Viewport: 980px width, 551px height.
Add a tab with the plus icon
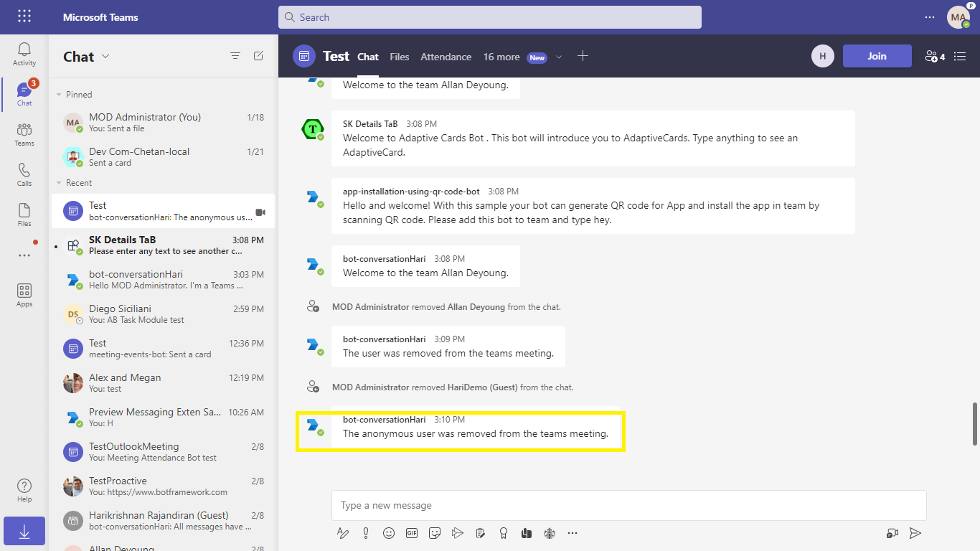coord(583,56)
